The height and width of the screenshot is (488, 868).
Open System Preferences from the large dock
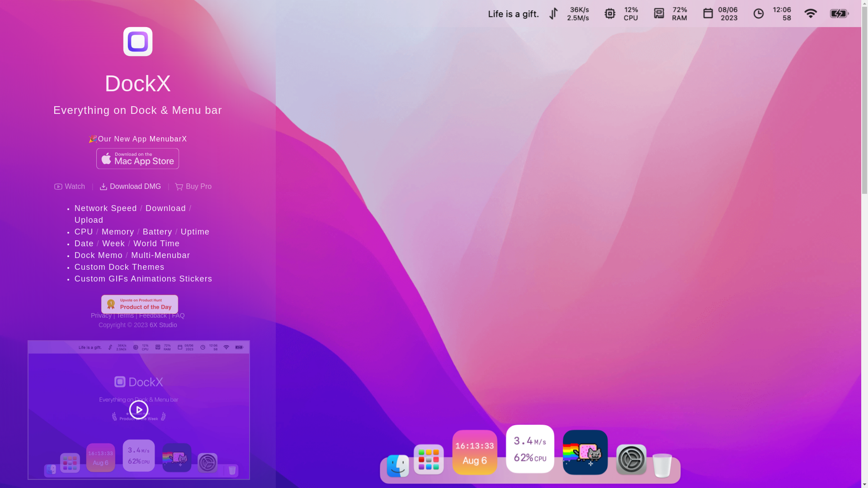(x=631, y=460)
